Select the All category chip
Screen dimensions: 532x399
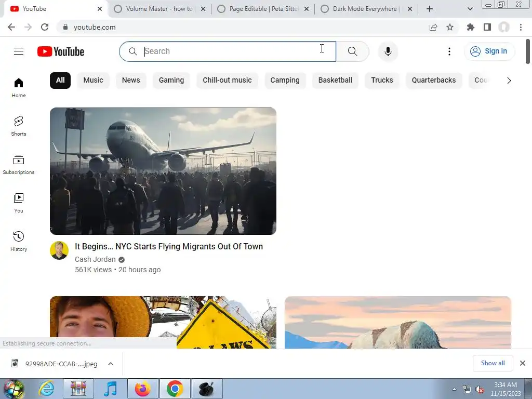[x=60, y=81]
